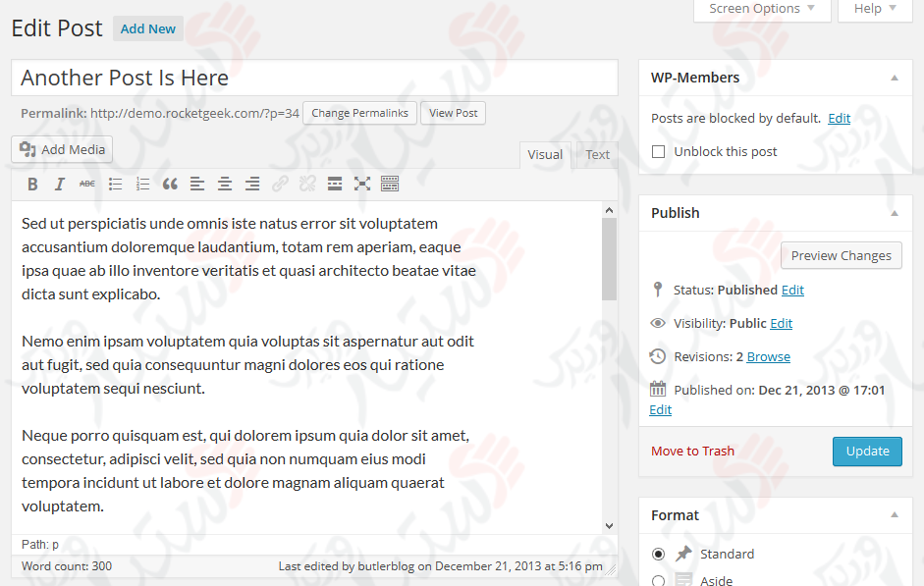The image size is (924, 586).
Task: Apply italic formatting to text
Action: pyautogui.click(x=60, y=184)
